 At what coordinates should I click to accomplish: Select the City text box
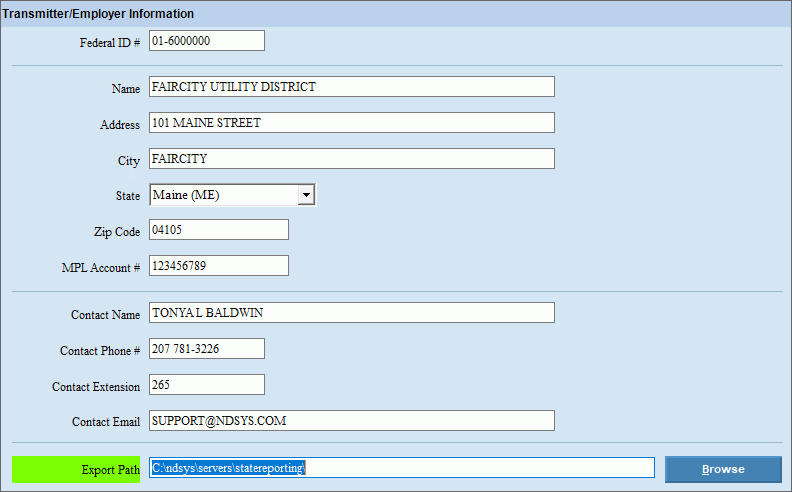351,159
